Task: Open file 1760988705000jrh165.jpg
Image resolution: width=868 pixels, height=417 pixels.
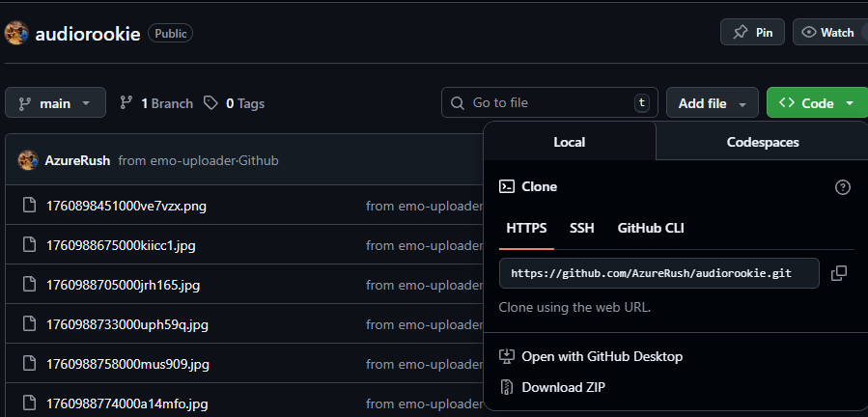Action: click(123, 285)
